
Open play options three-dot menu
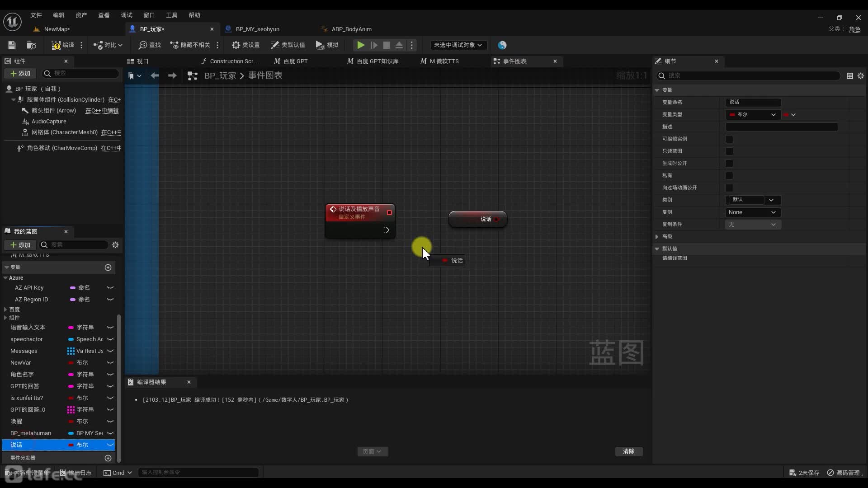pos(411,45)
